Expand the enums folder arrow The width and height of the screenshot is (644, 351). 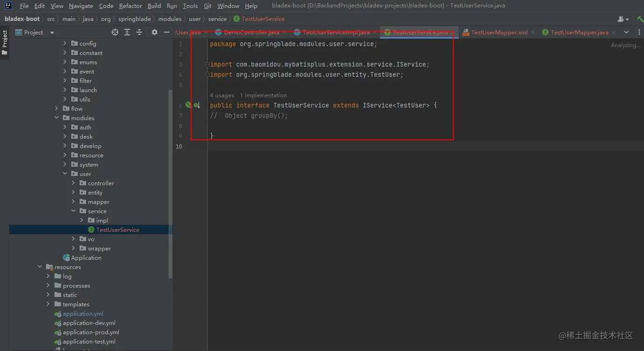coord(65,62)
